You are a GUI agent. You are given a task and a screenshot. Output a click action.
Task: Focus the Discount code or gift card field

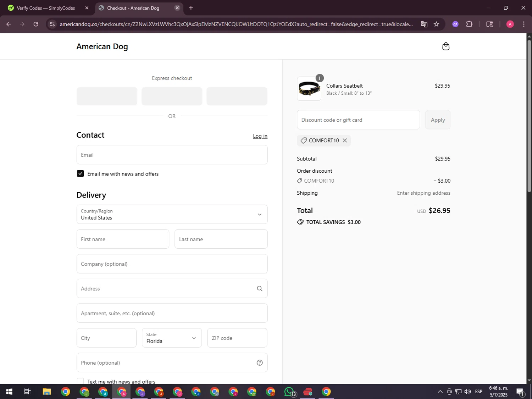coord(358,120)
